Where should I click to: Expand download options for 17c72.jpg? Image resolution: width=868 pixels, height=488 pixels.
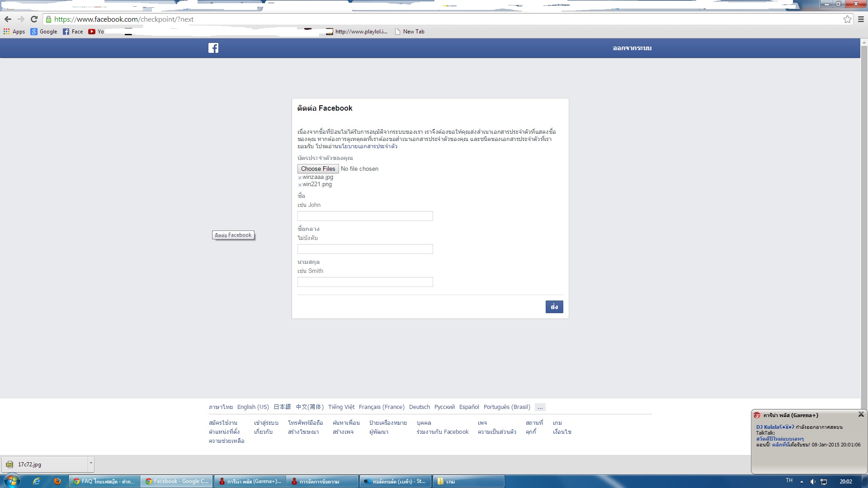point(91,463)
